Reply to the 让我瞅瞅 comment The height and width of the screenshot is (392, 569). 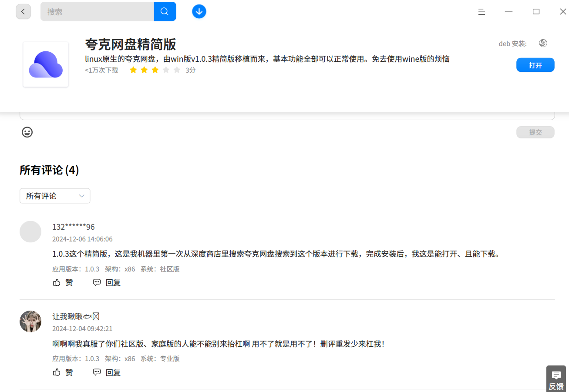[107, 372]
